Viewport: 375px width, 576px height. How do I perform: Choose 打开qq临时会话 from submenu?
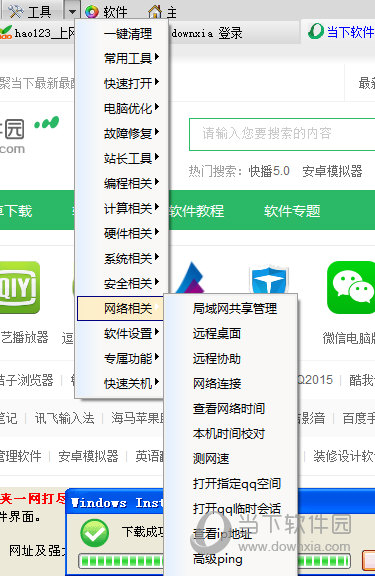pos(231,509)
